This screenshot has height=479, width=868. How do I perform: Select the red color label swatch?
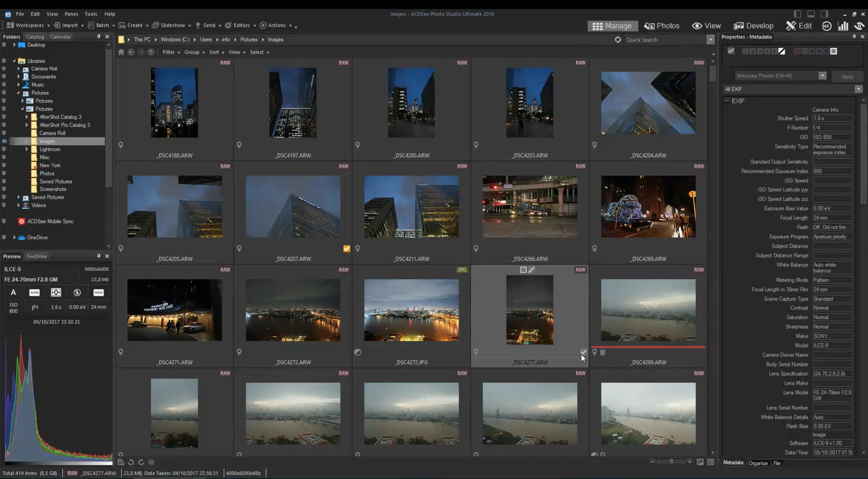[x=797, y=51]
